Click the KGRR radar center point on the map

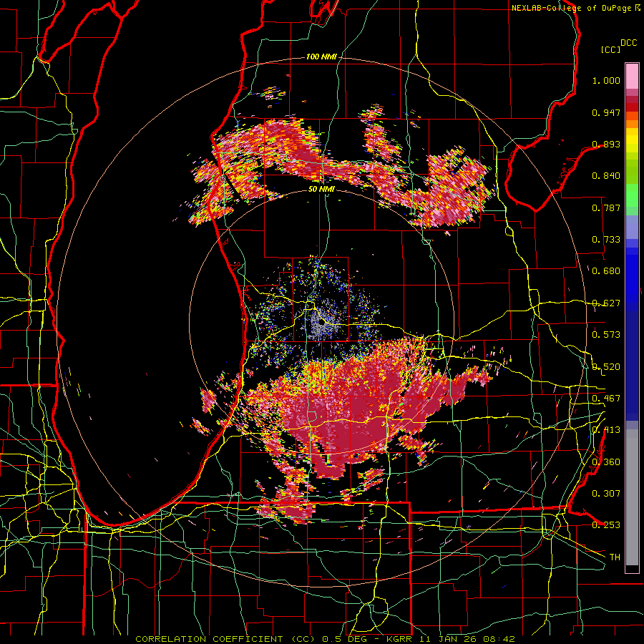click(x=322, y=323)
